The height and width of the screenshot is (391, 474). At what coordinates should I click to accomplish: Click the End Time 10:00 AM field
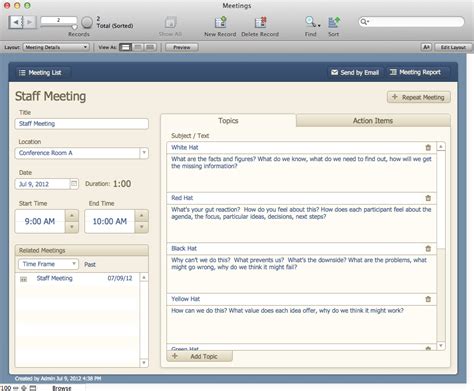coord(110,221)
